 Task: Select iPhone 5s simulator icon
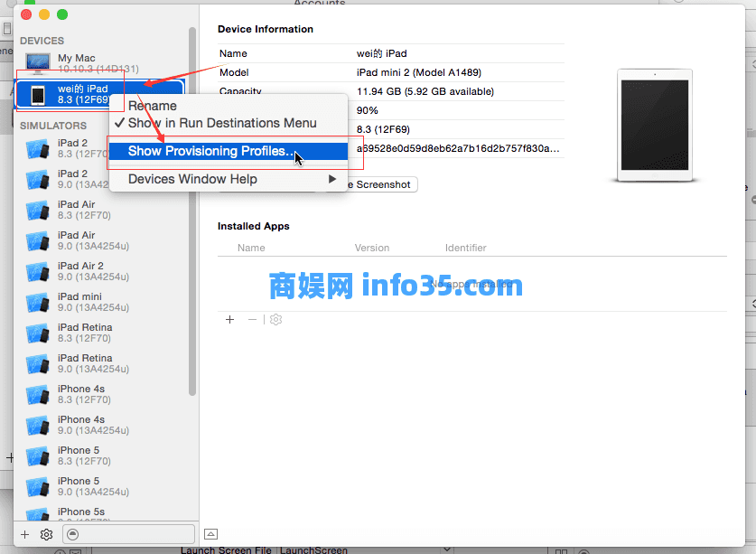pos(38,514)
